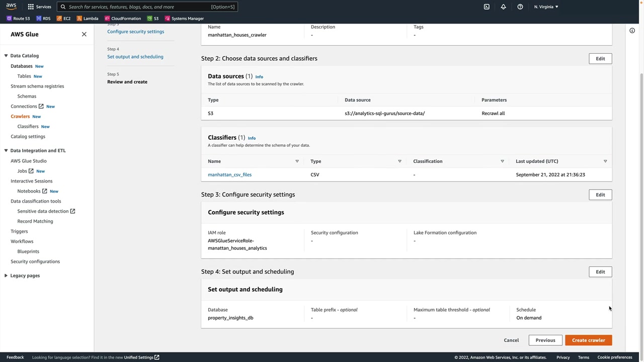Open the Services grid menu

pos(39,7)
